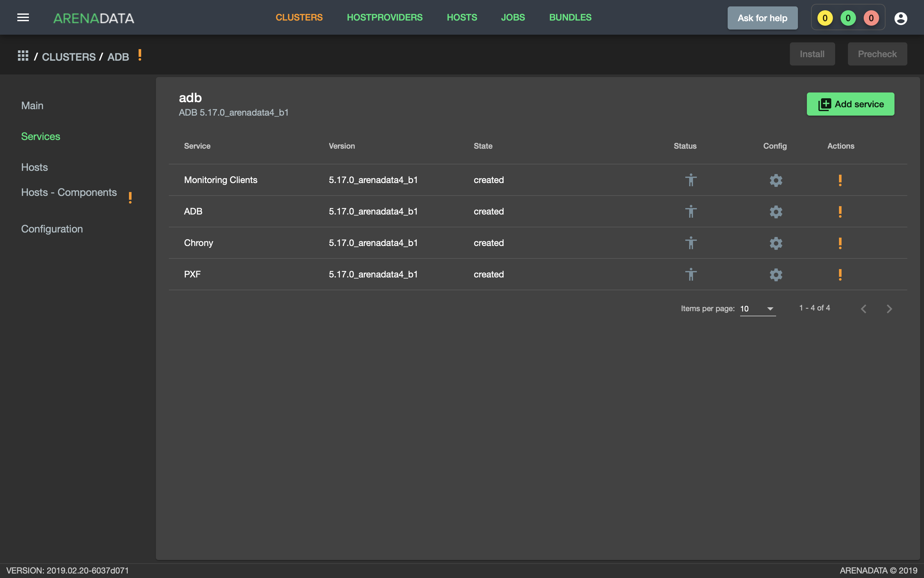This screenshot has width=924, height=578.
Task: Click the version cell in ADB row
Action: tap(373, 211)
